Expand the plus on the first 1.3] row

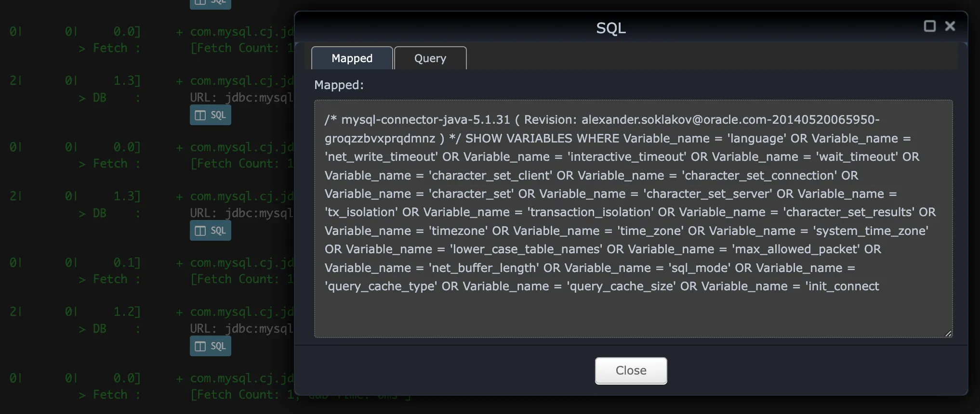[x=179, y=81]
